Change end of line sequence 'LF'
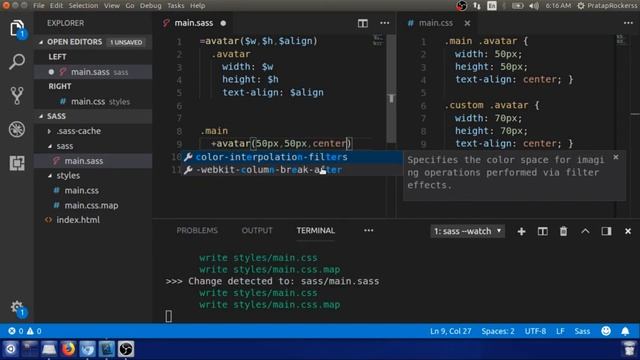Viewport: 640px width, 360px height. point(560,331)
